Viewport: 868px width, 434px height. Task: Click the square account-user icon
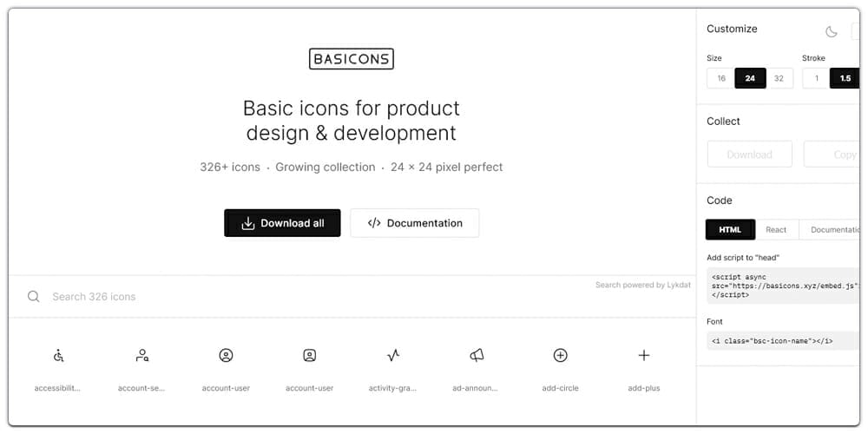[x=310, y=355]
